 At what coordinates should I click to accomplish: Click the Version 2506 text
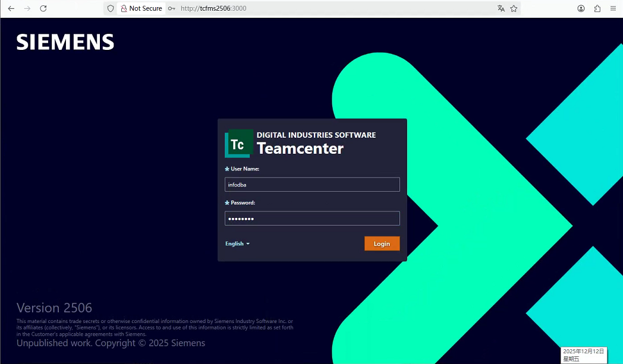pyautogui.click(x=54, y=308)
